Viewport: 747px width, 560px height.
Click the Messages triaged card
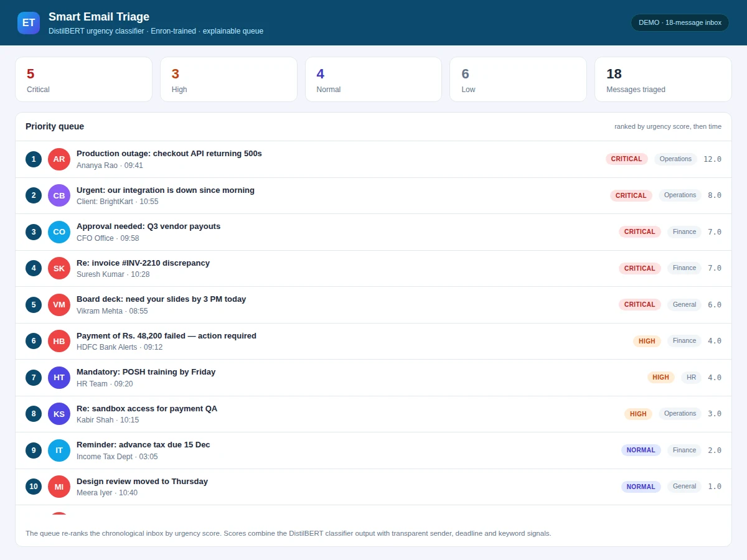[x=663, y=80]
